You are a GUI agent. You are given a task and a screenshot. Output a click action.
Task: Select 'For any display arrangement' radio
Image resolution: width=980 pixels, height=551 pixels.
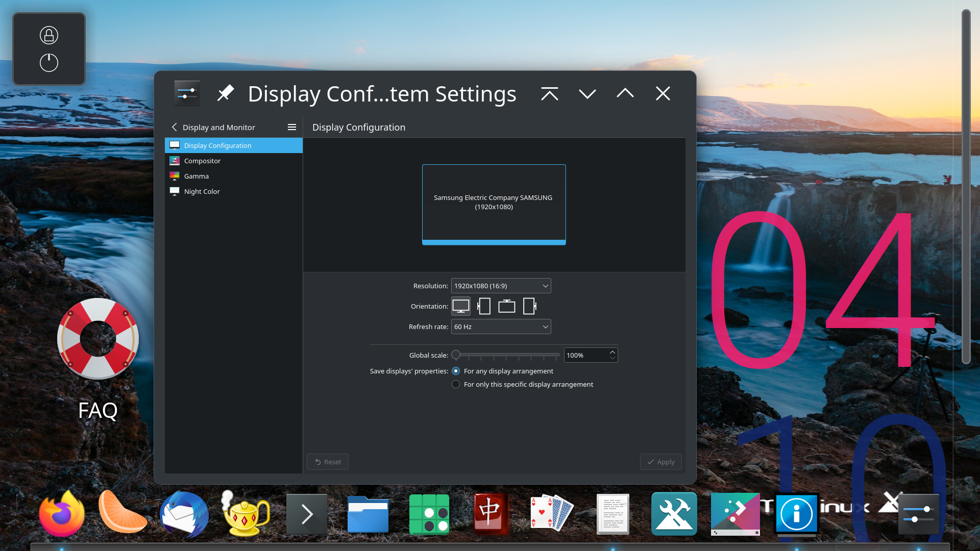click(x=456, y=371)
